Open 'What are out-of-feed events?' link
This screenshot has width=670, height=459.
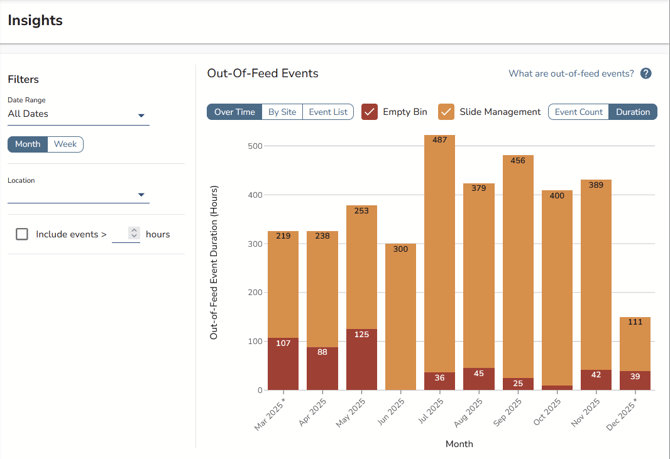click(x=571, y=74)
